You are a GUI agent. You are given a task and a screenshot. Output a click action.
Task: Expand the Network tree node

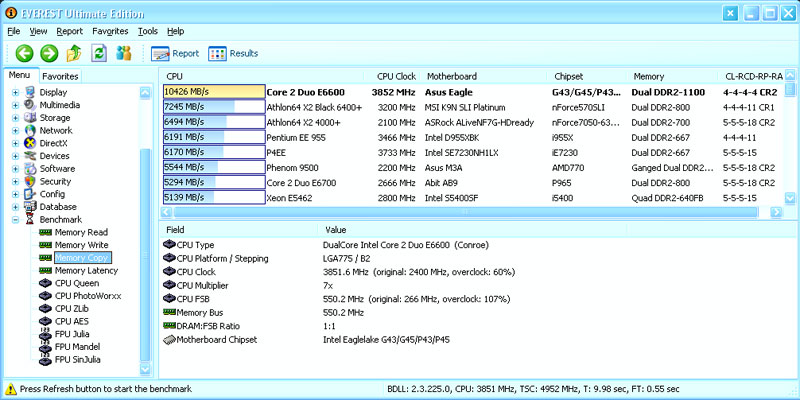point(15,131)
